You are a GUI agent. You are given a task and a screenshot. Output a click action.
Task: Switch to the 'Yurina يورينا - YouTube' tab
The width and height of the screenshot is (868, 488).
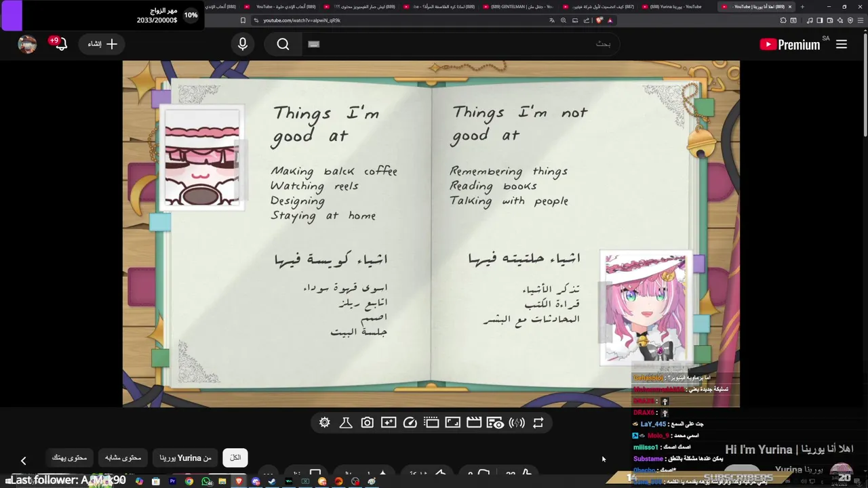[676, 7]
